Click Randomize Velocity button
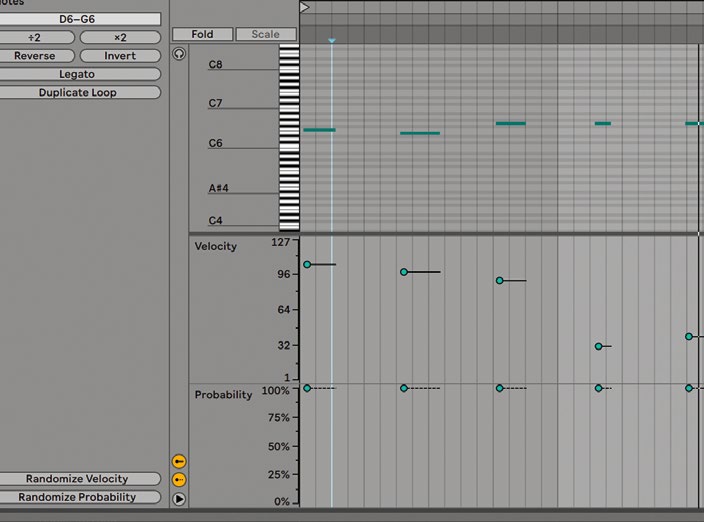704x522 pixels. click(x=77, y=478)
